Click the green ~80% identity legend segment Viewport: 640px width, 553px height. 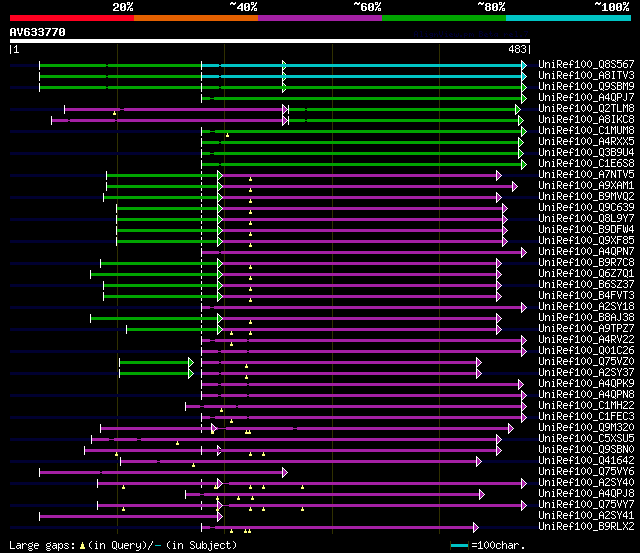[444, 18]
